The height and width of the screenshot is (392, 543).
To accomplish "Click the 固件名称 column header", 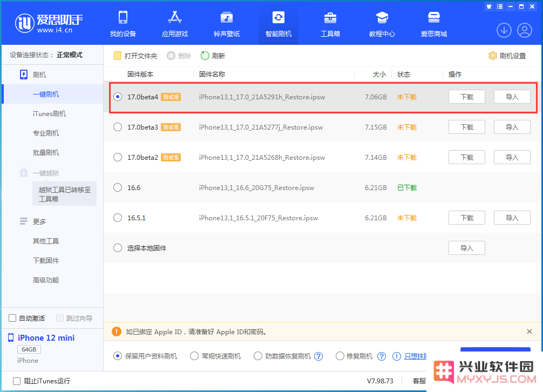I will pyautogui.click(x=212, y=74).
